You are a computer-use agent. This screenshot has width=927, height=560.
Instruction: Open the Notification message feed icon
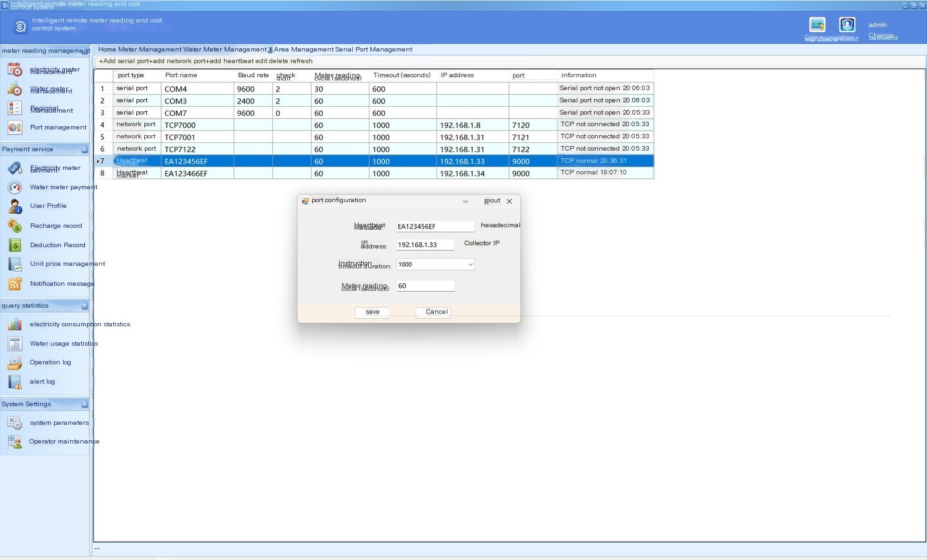tap(15, 284)
